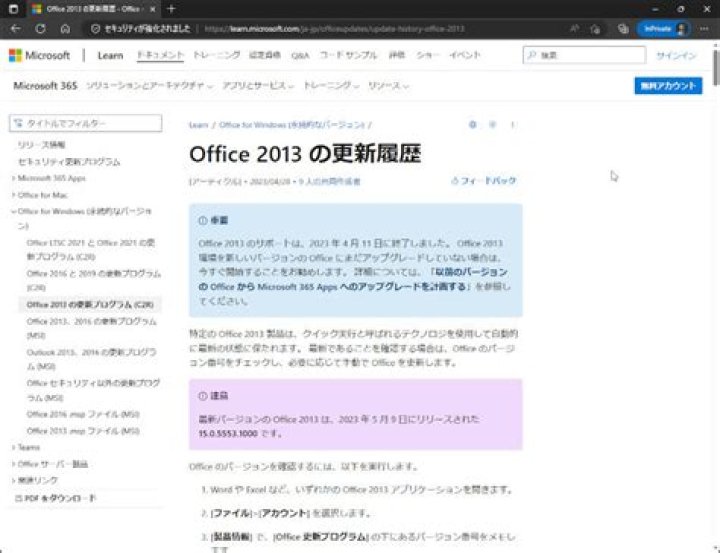Screen dimensions: 720x553
Task: Click the page vertical scrollbar thumb
Action: pyautogui.click(x=716, y=66)
